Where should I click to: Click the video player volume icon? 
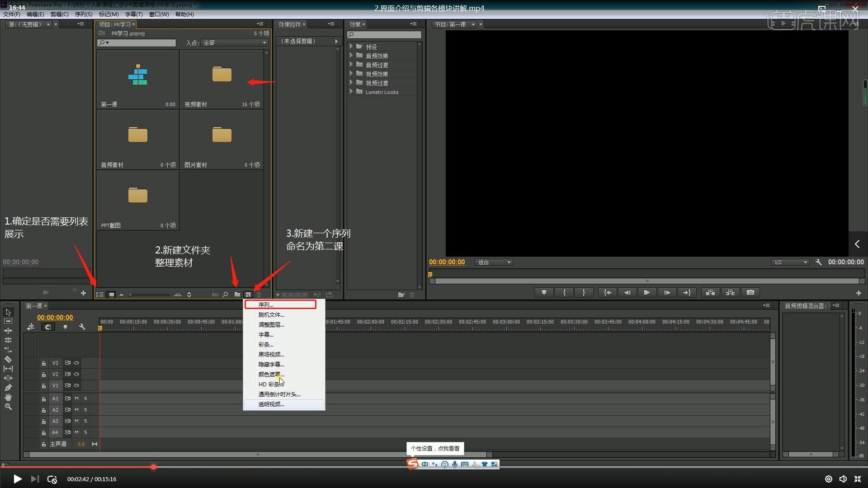pos(843,479)
